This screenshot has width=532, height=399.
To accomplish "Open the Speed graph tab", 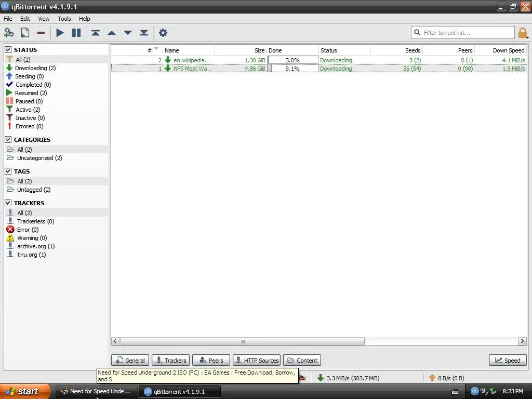I will (x=508, y=361).
